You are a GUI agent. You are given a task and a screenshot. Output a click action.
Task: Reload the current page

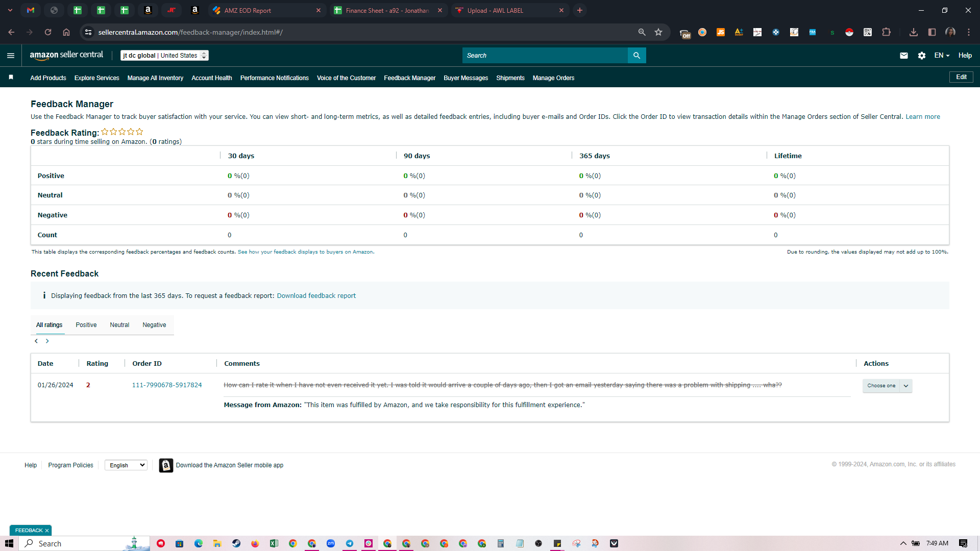click(x=48, y=32)
